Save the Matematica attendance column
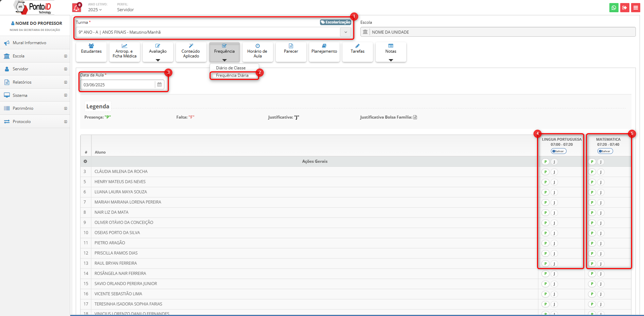 [x=605, y=151]
